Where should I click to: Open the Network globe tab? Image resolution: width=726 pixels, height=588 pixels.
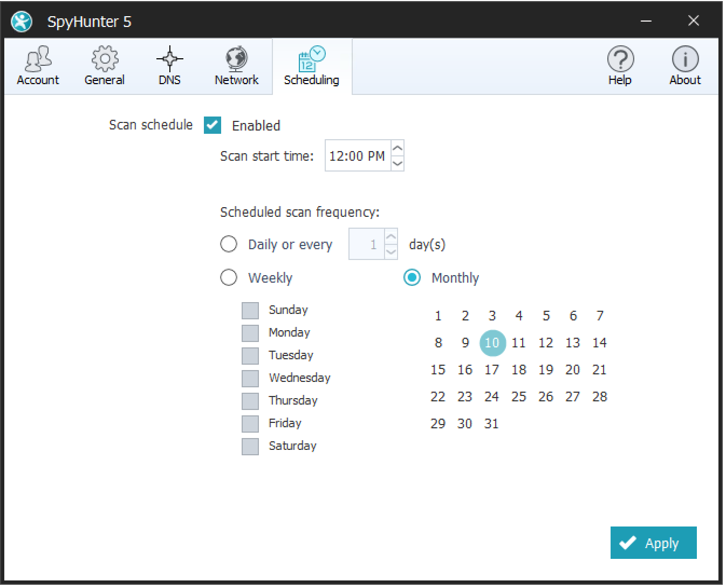(236, 66)
